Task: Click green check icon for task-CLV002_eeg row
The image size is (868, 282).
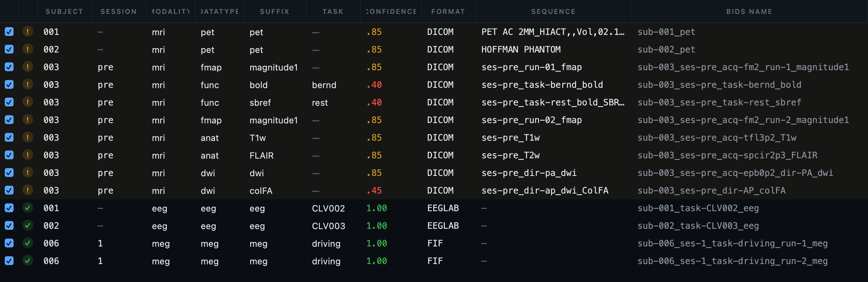Action: tap(27, 208)
